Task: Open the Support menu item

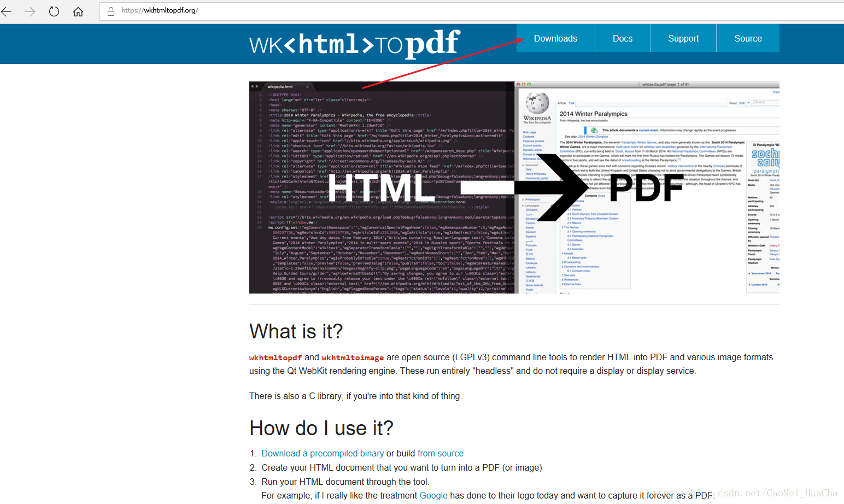Action: point(683,38)
